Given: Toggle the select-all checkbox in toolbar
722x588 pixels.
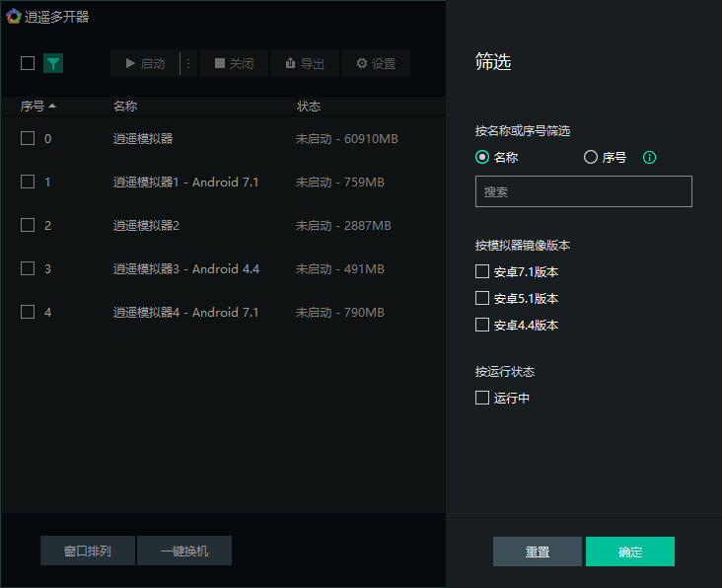Looking at the screenshot, I should click(28, 63).
